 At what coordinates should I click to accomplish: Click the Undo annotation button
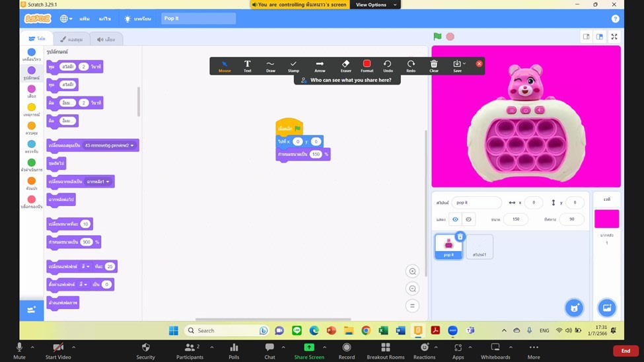click(388, 66)
